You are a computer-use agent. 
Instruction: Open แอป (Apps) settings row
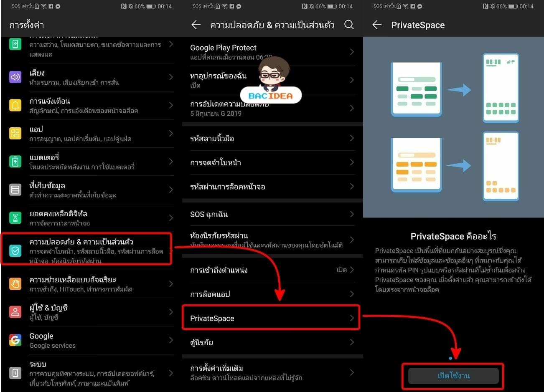tap(91, 134)
